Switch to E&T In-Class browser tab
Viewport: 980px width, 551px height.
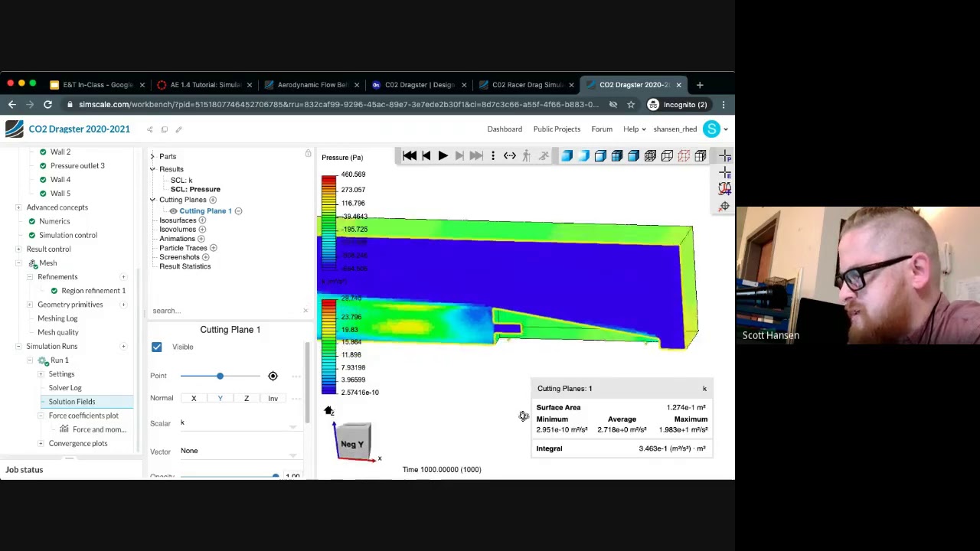coord(97,85)
